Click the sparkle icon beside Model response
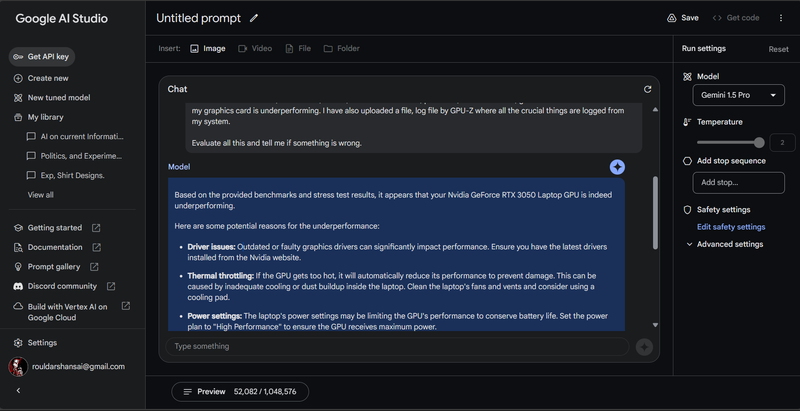The height and width of the screenshot is (411, 800). (x=617, y=167)
